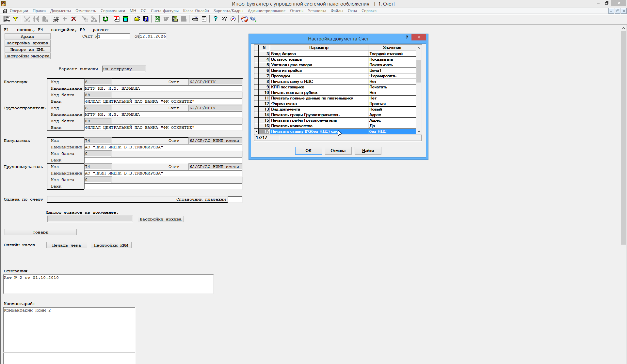
Task: Click the open folder icon
Action: [x=137, y=19]
